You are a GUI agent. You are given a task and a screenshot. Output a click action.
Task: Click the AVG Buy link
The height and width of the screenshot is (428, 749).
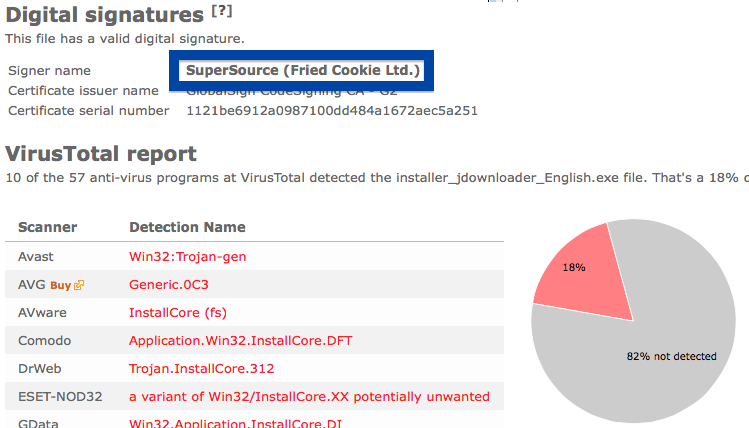[x=61, y=285]
